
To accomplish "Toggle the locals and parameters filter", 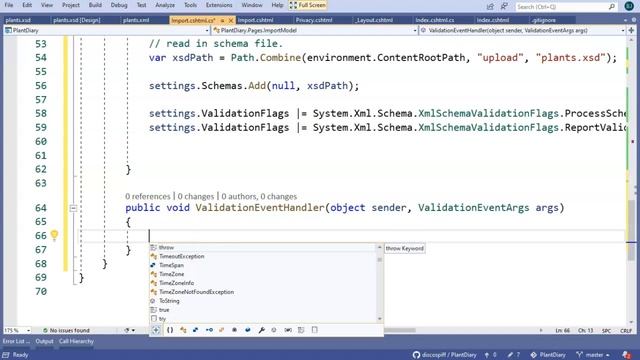I will pyautogui.click(x=288, y=330).
